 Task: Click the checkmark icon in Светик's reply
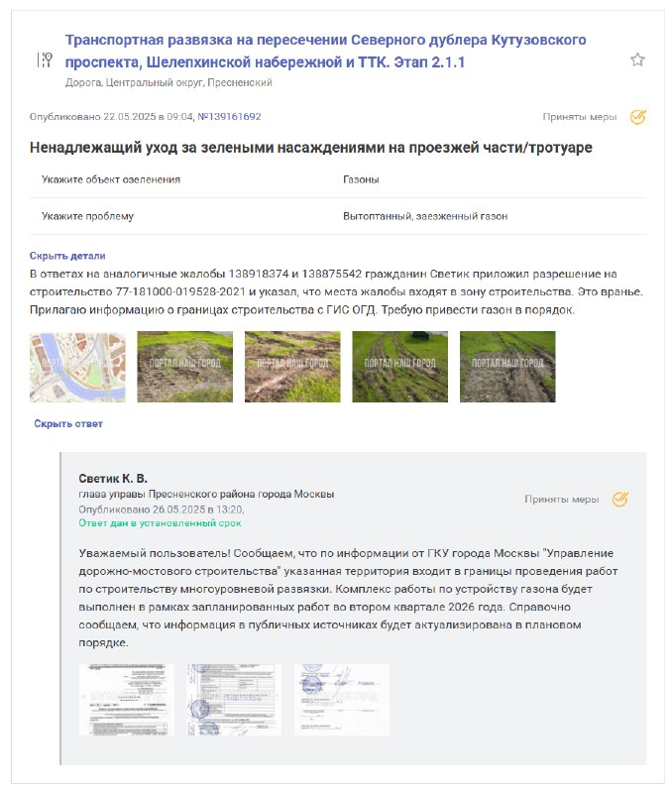(x=619, y=500)
